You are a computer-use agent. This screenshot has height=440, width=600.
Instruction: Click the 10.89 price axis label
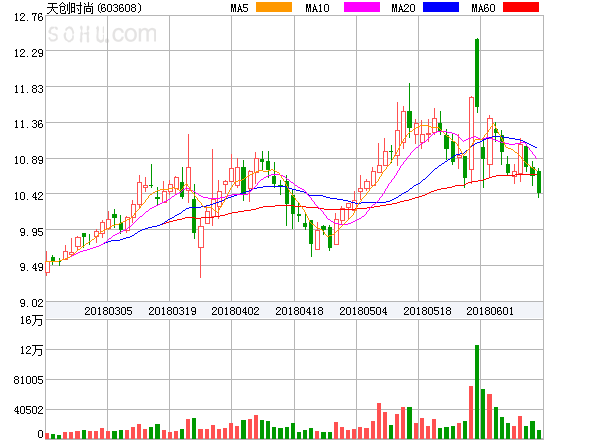(29, 160)
